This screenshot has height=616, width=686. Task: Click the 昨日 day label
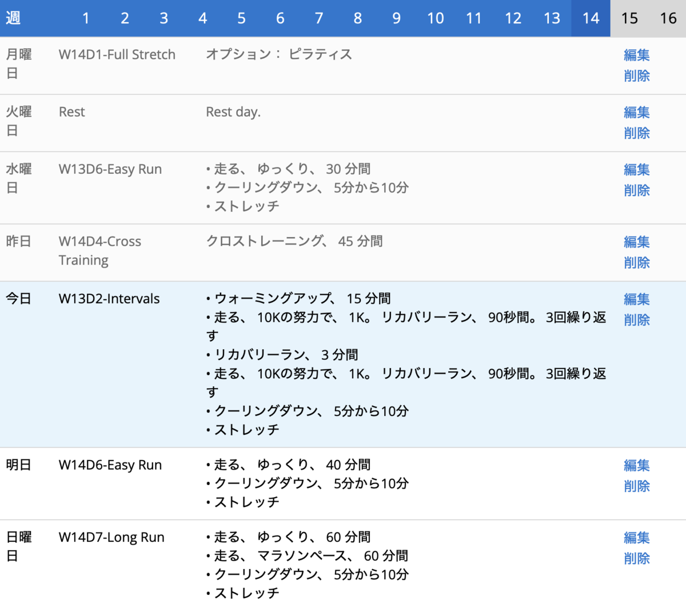(18, 241)
